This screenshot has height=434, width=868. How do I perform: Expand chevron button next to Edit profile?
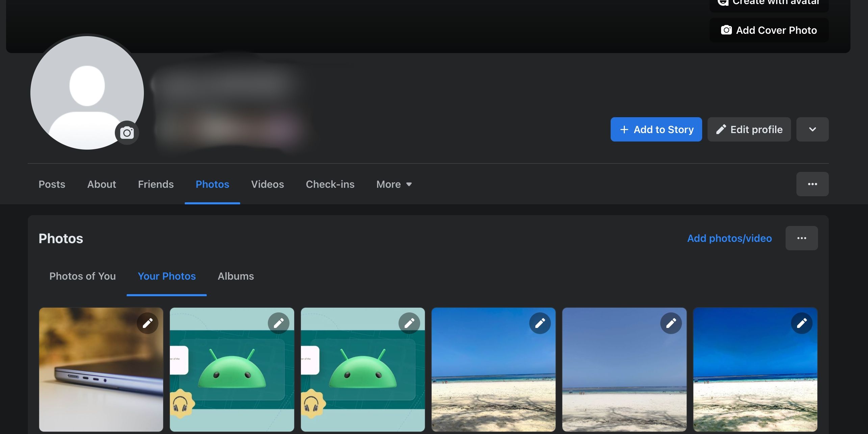[812, 129]
